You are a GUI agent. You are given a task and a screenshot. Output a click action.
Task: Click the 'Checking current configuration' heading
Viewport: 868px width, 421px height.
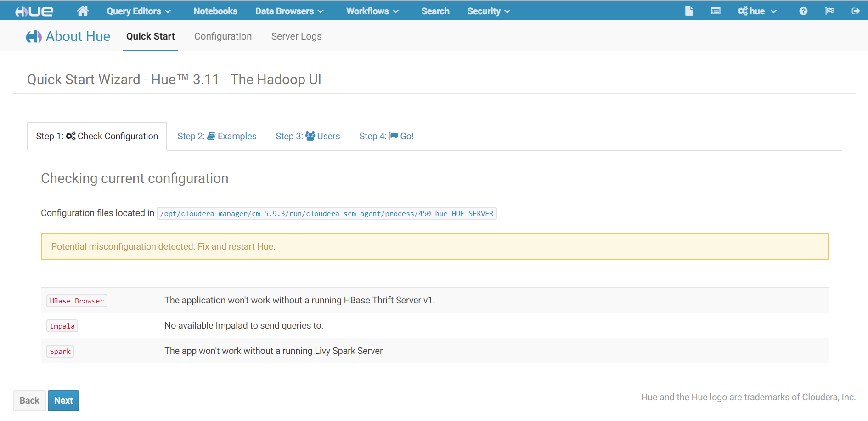[135, 178]
